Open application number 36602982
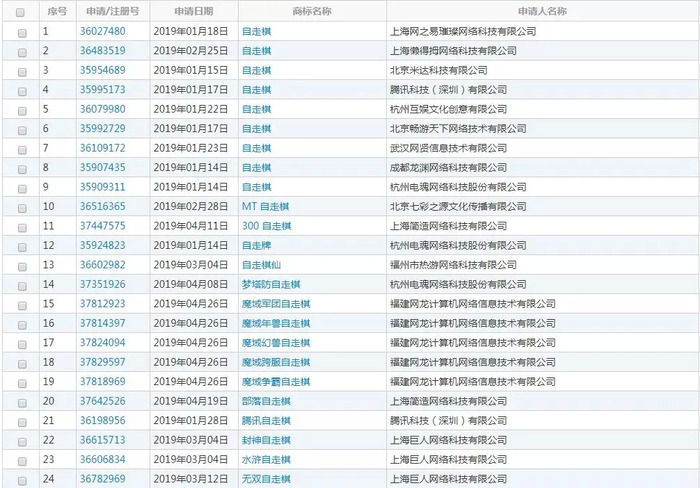Screen dimensions: 700x488 [x=103, y=265]
